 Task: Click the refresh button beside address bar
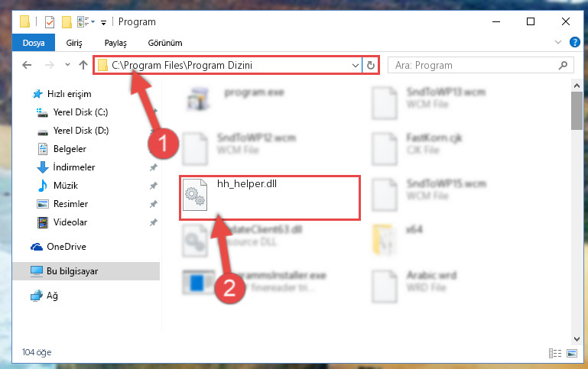pos(371,66)
